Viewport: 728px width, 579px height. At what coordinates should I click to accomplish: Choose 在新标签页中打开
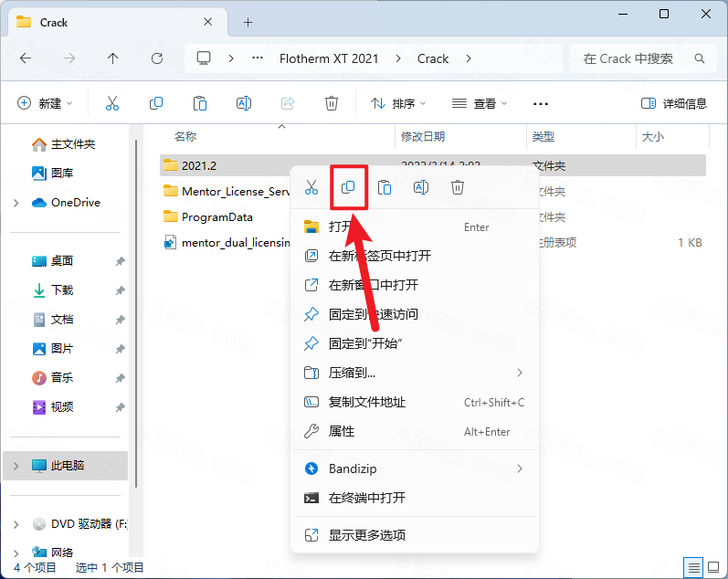(x=414, y=256)
